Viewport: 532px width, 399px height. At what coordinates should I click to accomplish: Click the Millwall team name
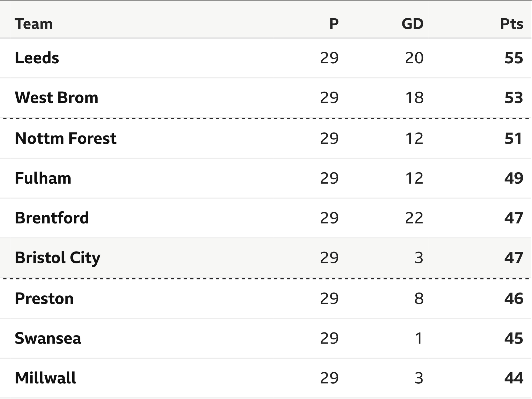pyautogui.click(x=45, y=378)
